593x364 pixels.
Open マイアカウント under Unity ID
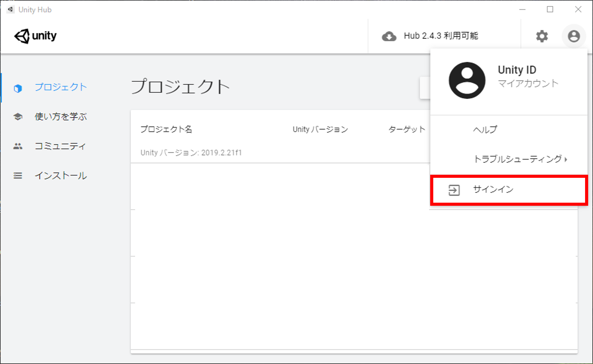528,84
